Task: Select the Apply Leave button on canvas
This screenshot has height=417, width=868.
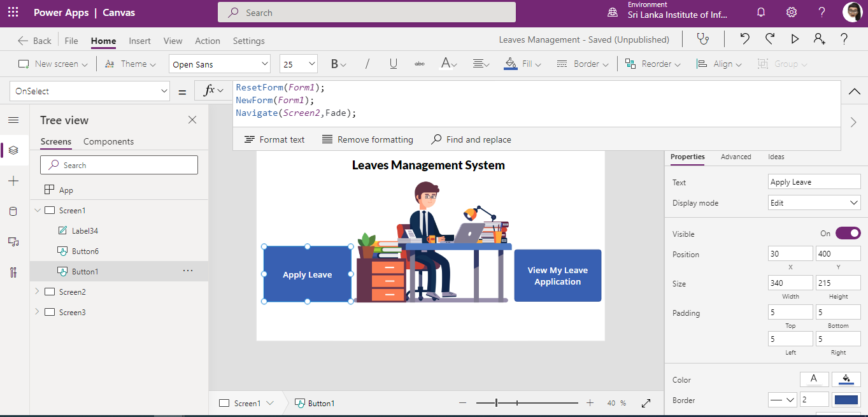Action: click(x=308, y=274)
